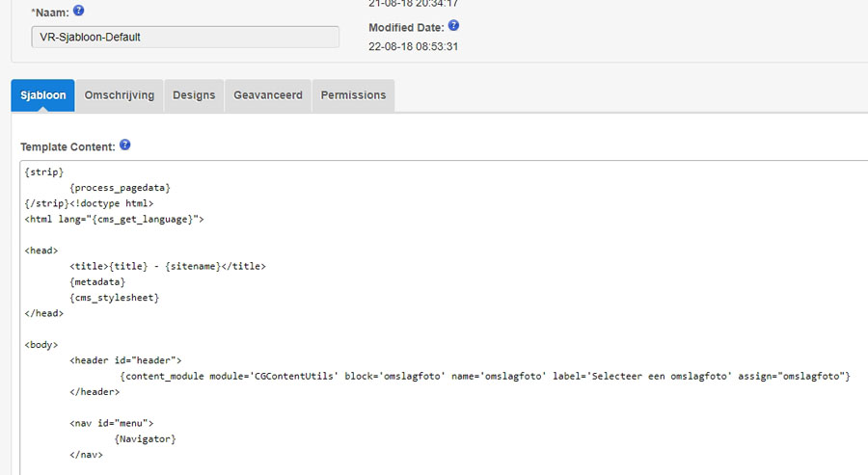
Task: Click the title tag line with {sitename}
Action: (167, 266)
